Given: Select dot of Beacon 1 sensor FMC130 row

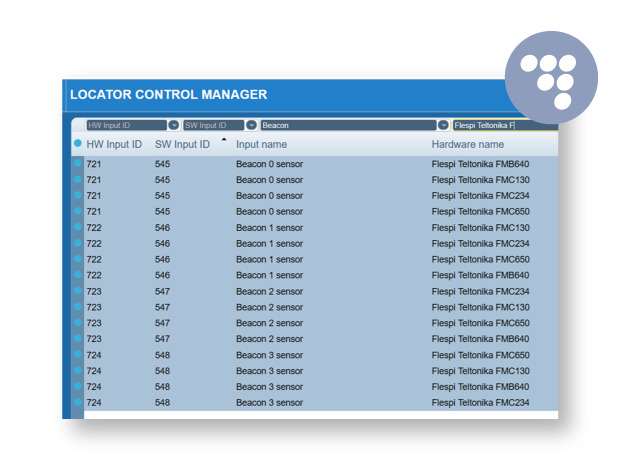Looking at the screenshot, I should tap(78, 227).
